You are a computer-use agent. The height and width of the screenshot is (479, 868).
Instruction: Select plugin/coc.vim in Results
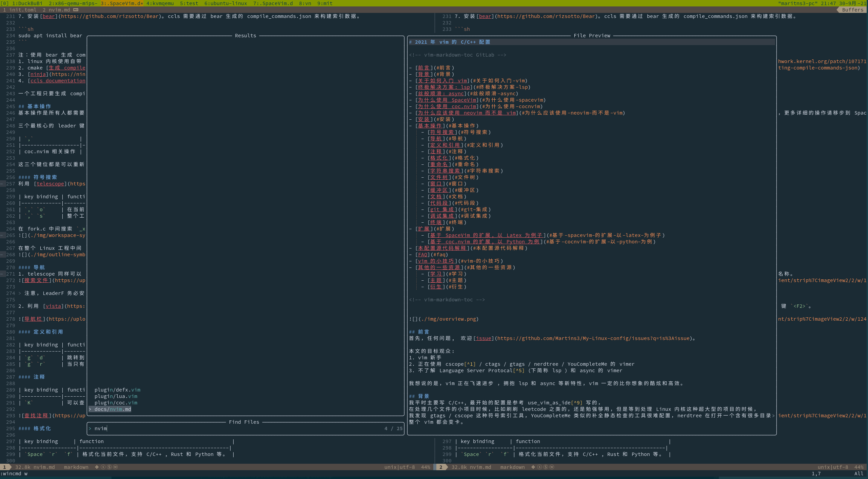coord(116,403)
